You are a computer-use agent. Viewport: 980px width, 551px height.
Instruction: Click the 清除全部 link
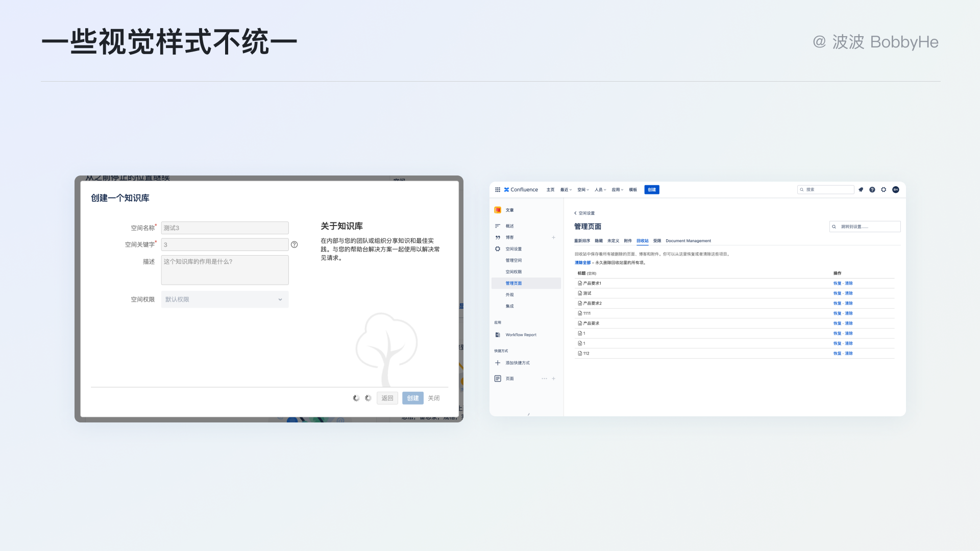(x=582, y=263)
